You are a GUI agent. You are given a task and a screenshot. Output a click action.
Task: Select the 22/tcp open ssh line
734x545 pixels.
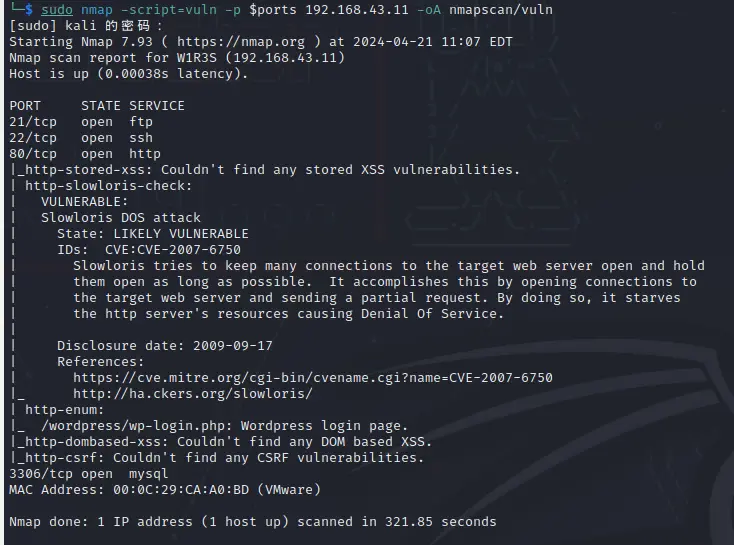pyautogui.click(x=81, y=137)
